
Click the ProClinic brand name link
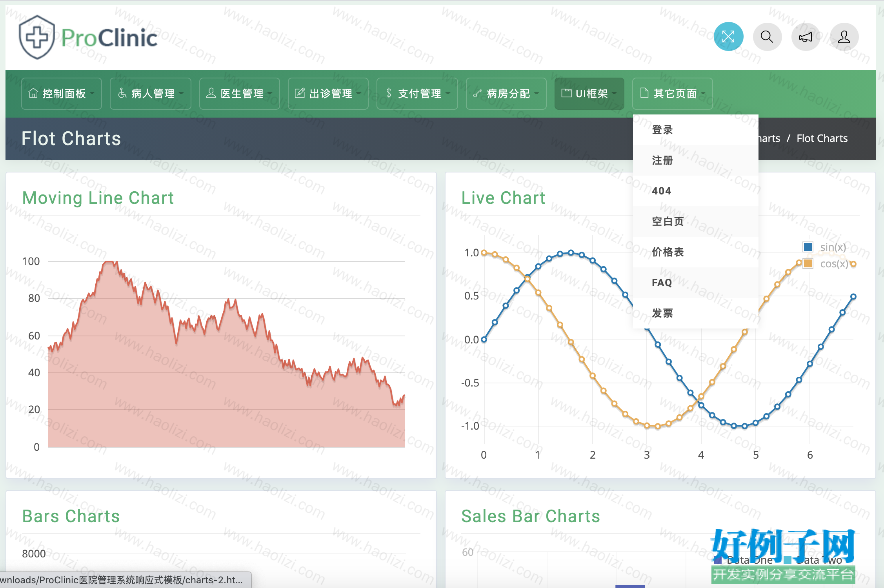pyautogui.click(x=109, y=38)
